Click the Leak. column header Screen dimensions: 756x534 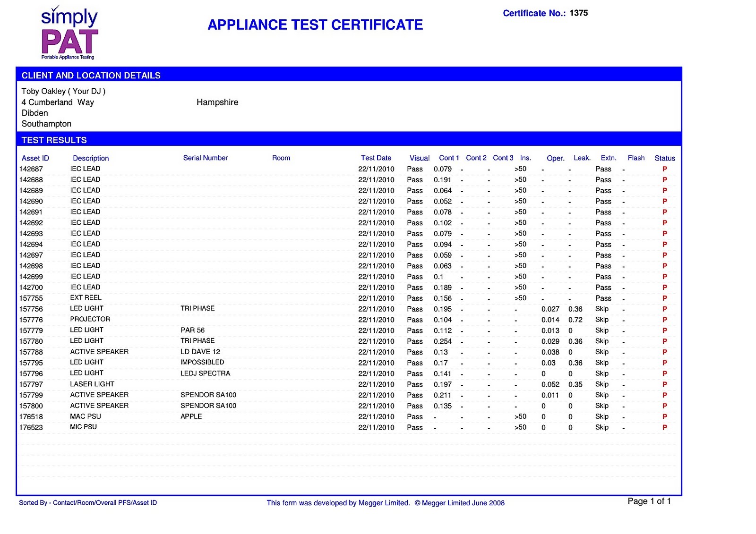[582, 158]
